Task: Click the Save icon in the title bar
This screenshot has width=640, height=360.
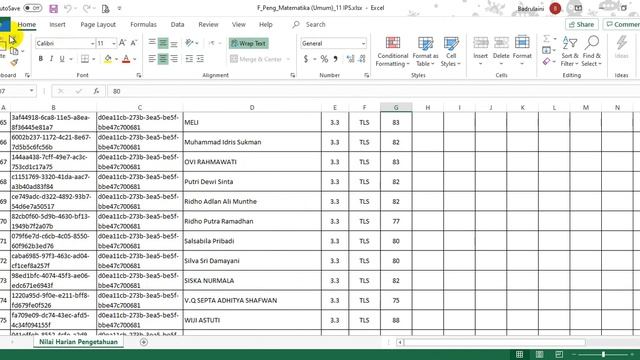Action: click(x=53, y=8)
